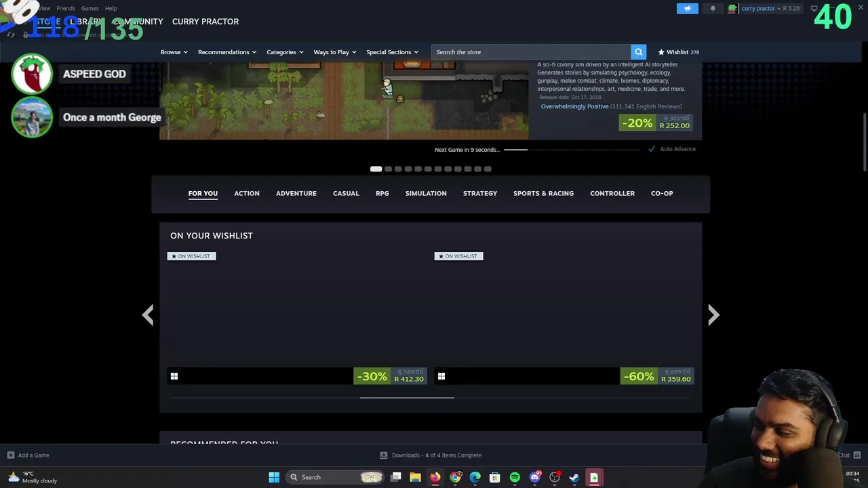Switch to Firefox in the taskbar

(x=435, y=477)
